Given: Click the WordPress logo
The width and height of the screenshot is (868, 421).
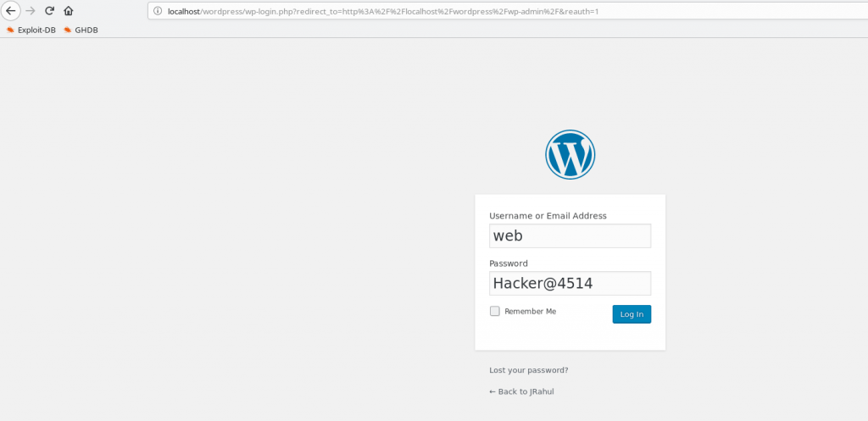Looking at the screenshot, I should [570, 154].
